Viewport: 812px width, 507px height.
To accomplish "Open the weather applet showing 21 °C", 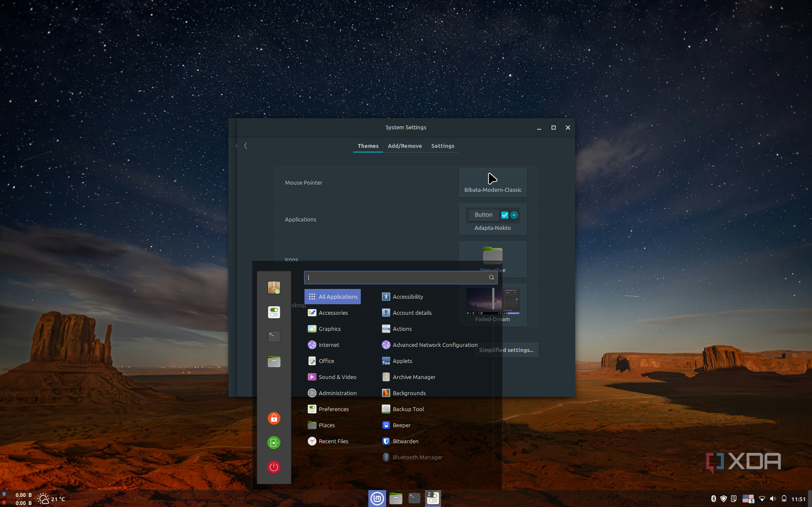I will (x=52, y=499).
